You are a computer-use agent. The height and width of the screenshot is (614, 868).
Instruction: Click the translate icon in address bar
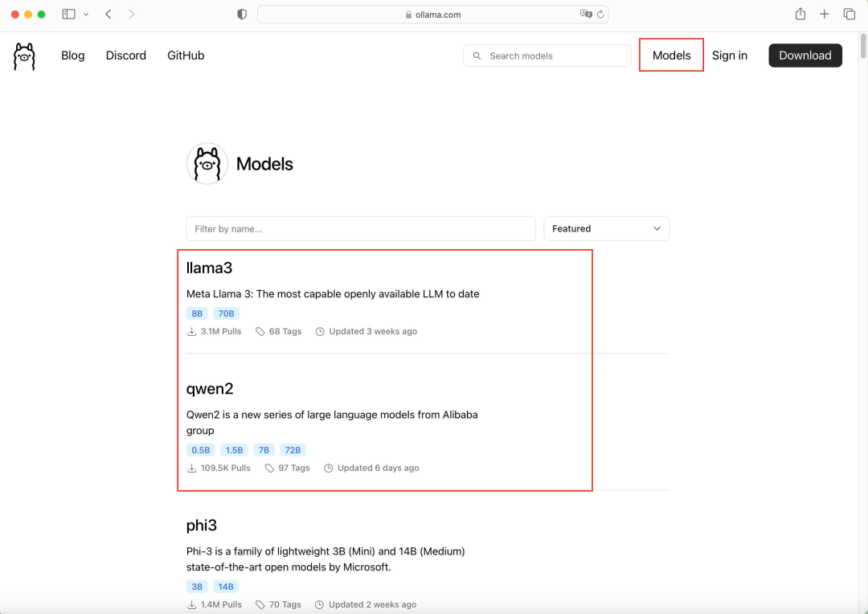(x=586, y=14)
